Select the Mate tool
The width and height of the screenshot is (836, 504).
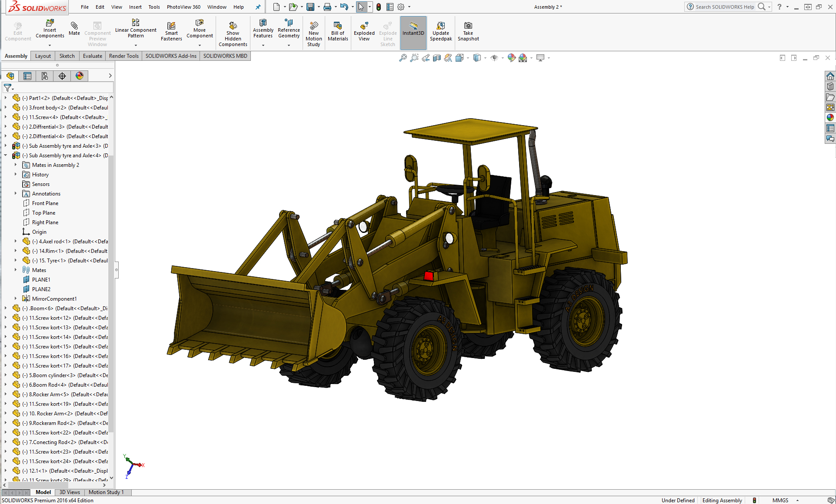click(x=74, y=29)
